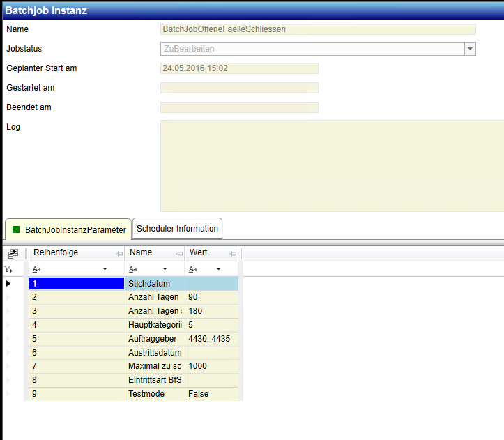Image resolution: width=504 pixels, height=440 pixels.
Task: Expand the Name filter dropdown arrow
Action: [x=165, y=269]
